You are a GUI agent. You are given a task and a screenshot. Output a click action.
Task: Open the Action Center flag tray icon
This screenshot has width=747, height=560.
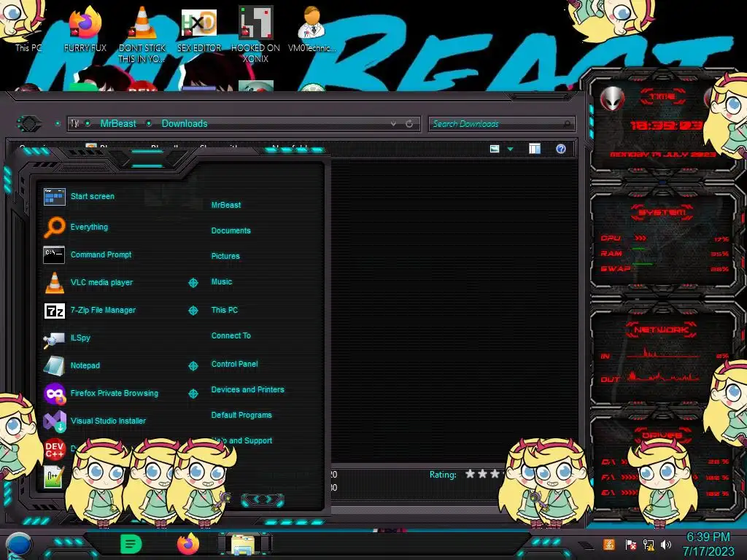click(x=631, y=545)
